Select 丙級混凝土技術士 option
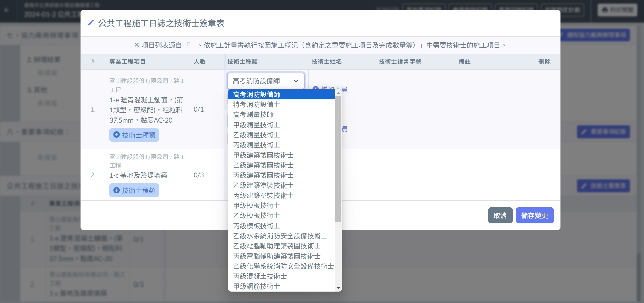 pos(260,276)
